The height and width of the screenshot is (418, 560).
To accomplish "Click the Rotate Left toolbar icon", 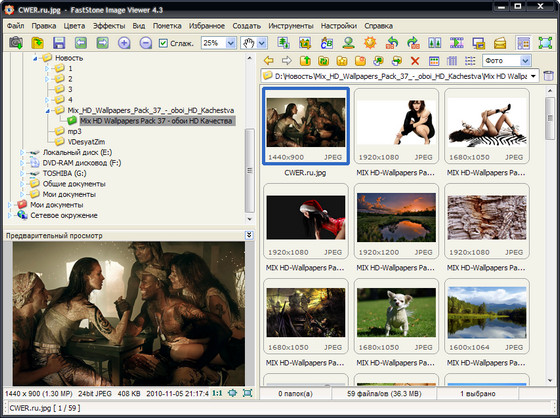I will coord(392,43).
